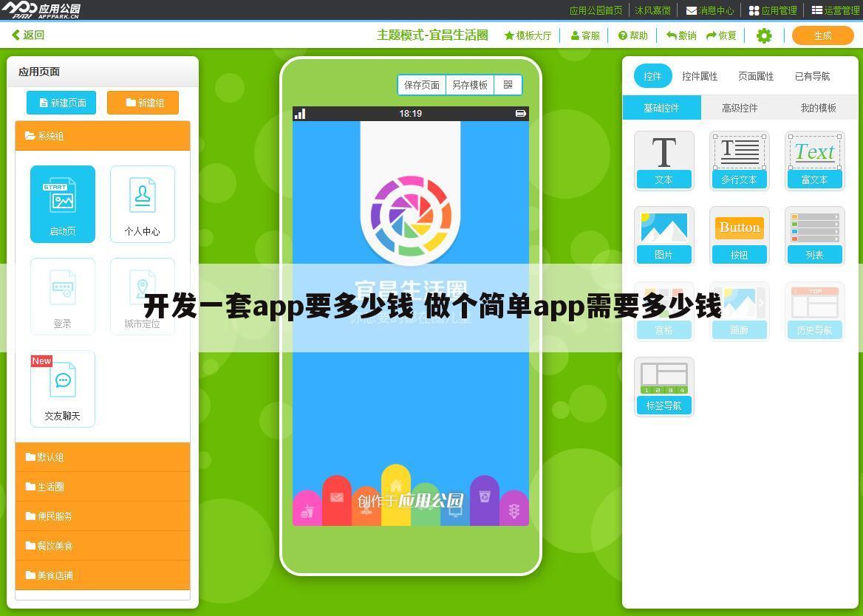Open settings gear icon in toolbar
The height and width of the screenshot is (616, 863).
click(x=764, y=35)
